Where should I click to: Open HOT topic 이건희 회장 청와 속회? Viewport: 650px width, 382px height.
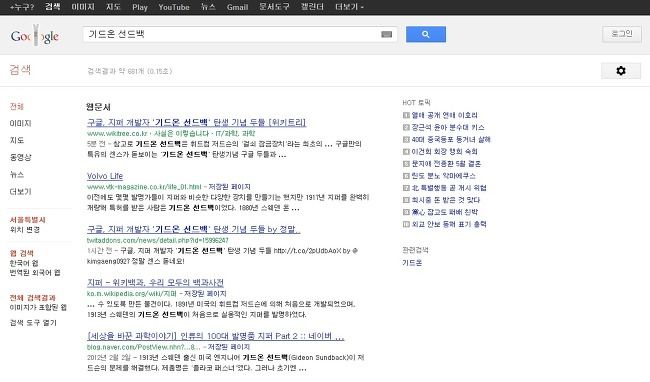(444, 152)
